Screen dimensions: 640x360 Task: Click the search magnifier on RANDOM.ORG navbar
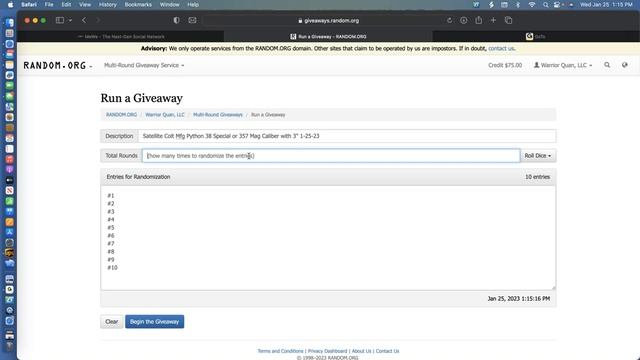pyautogui.click(x=607, y=65)
